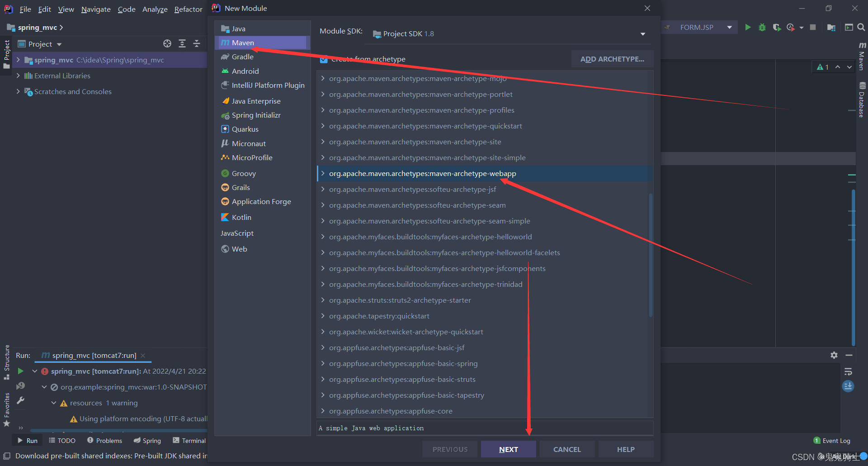Run the FORM.JSP configuration with green play icon
Image resolution: width=868 pixels, height=466 pixels.
click(x=748, y=27)
